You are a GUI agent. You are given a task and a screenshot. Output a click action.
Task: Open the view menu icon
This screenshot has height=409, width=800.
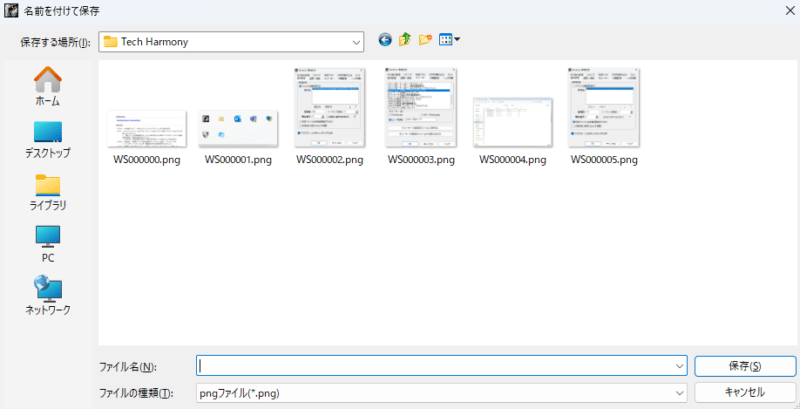(x=449, y=41)
